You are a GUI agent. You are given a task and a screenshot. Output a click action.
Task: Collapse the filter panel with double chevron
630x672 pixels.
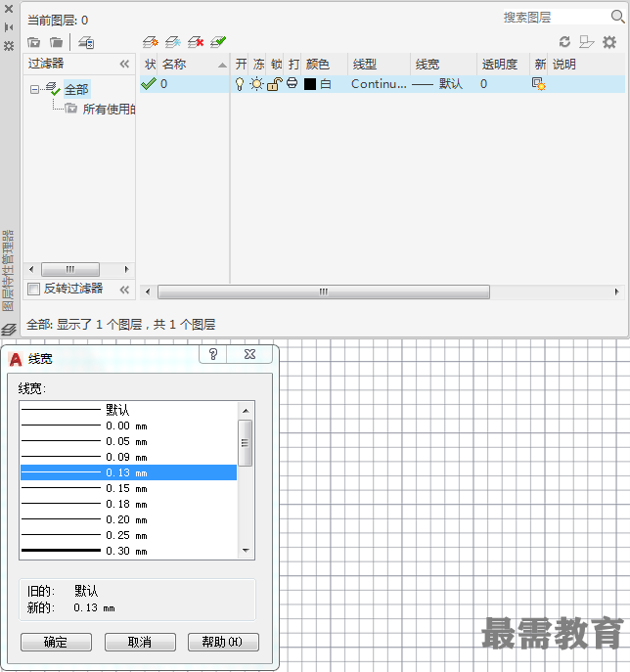124,65
